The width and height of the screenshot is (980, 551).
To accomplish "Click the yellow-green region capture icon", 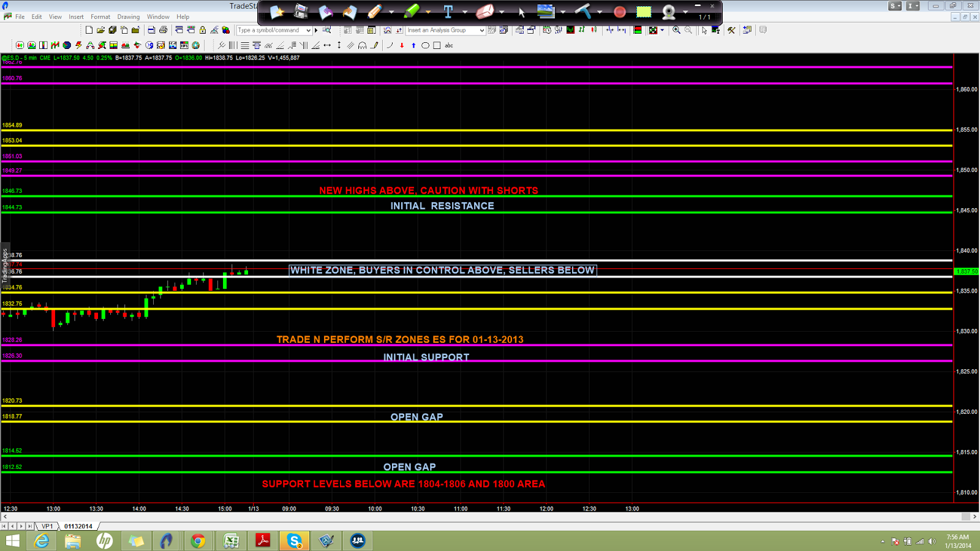I will click(x=644, y=12).
